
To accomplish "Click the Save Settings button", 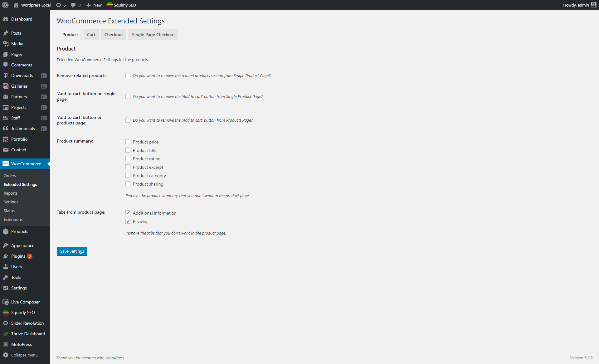I will [72, 251].
